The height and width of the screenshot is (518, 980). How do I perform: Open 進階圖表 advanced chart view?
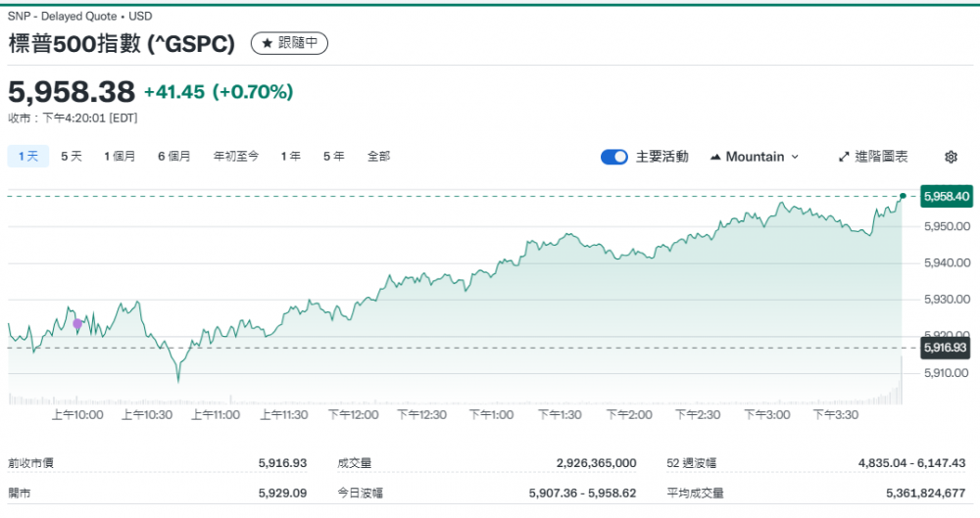pos(873,157)
